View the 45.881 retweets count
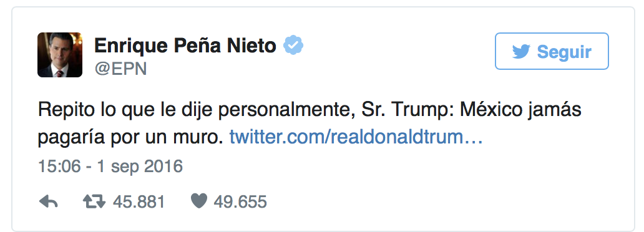Viewport: 644px width, 232px height. pos(139,201)
